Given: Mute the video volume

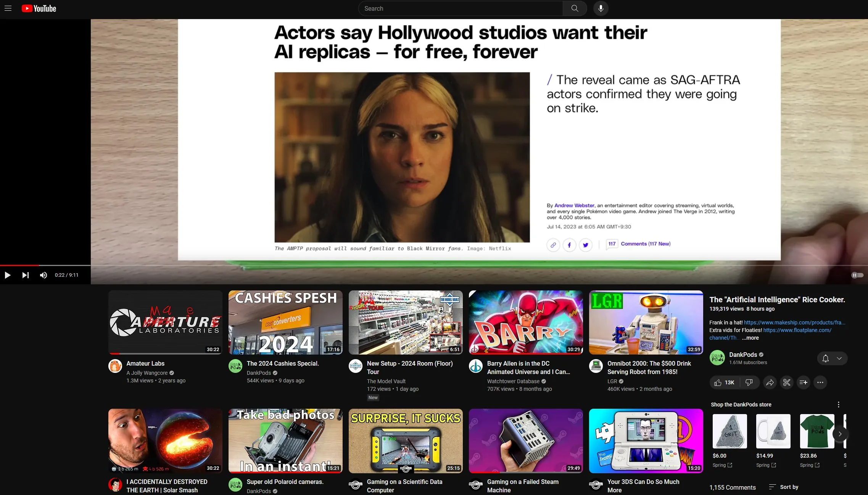Looking at the screenshot, I should pos(43,275).
